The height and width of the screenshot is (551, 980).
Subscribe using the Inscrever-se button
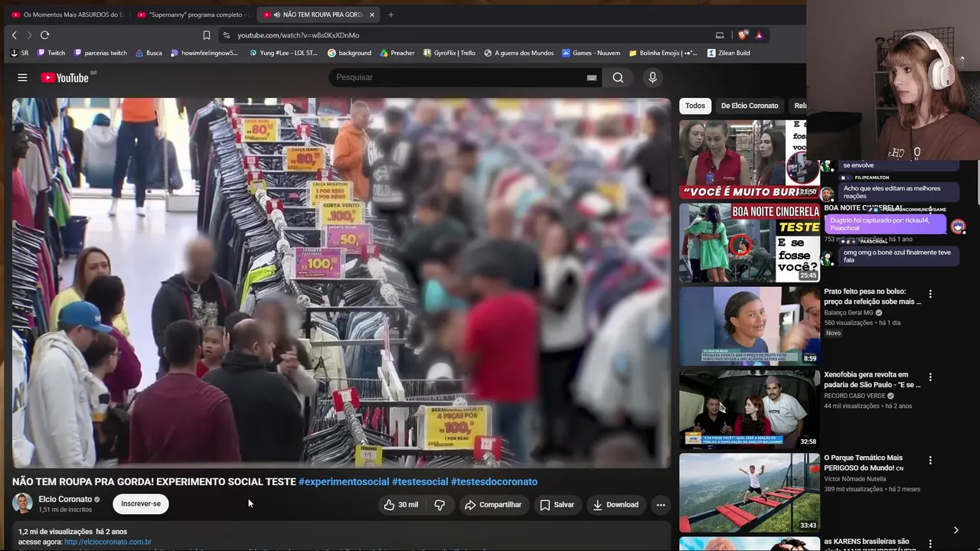pyautogui.click(x=141, y=504)
